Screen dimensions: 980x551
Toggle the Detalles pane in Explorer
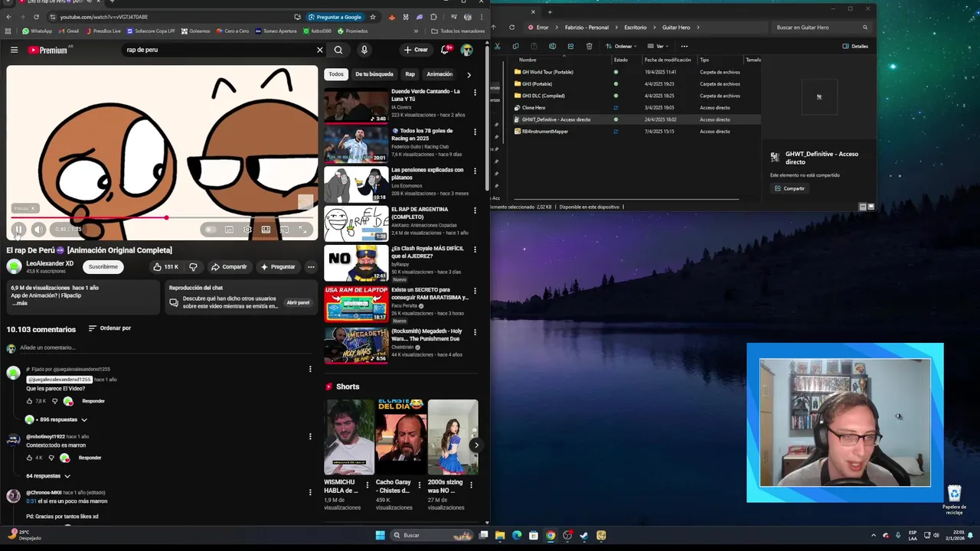[855, 46]
